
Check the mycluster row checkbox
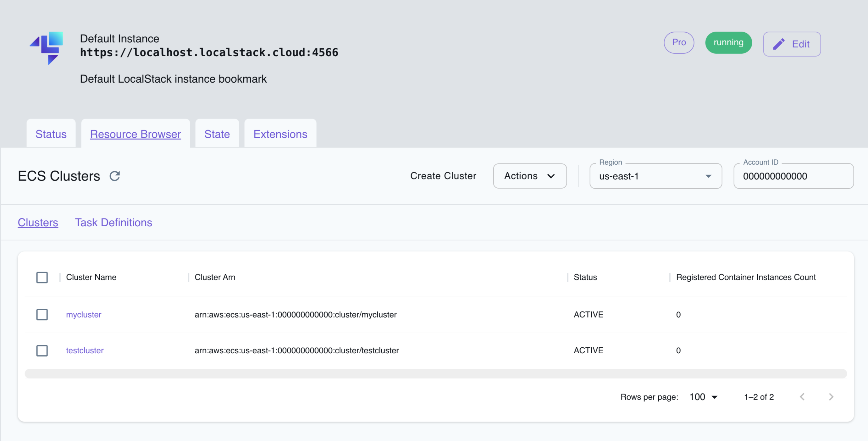(x=42, y=314)
